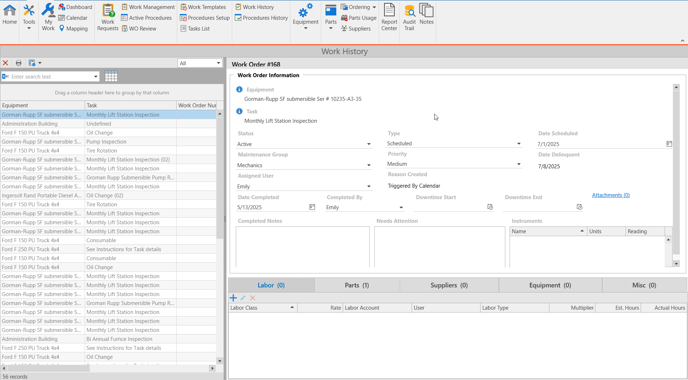Open the Date Completed calendar picker
The height and width of the screenshot is (380, 688).
(312, 207)
